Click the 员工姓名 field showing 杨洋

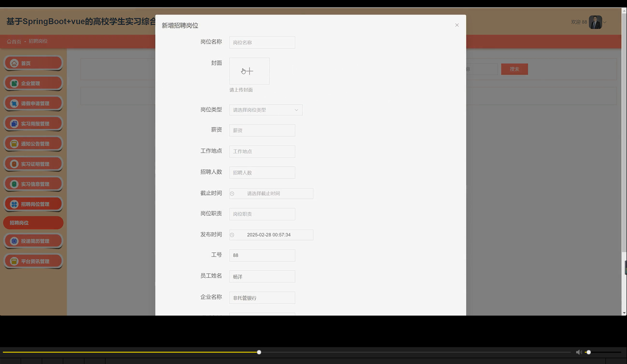pos(262,276)
